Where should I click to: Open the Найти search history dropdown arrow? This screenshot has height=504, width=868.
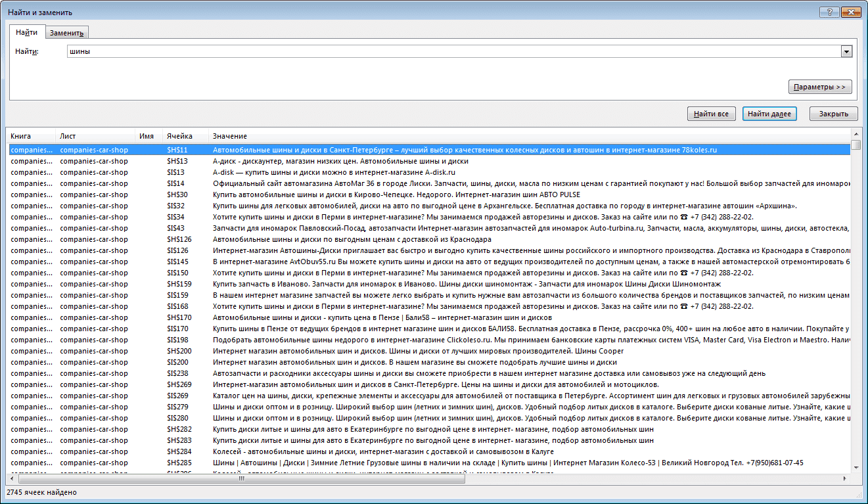pos(846,52)
